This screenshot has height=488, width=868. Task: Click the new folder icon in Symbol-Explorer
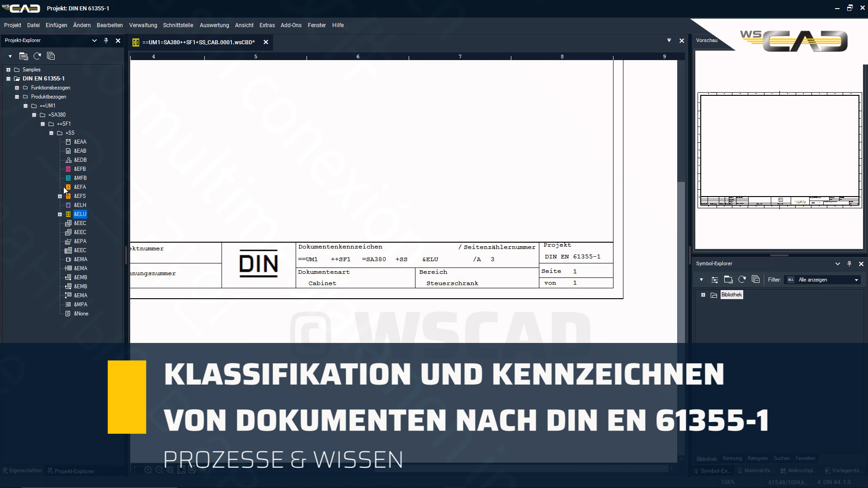[728, 280]
